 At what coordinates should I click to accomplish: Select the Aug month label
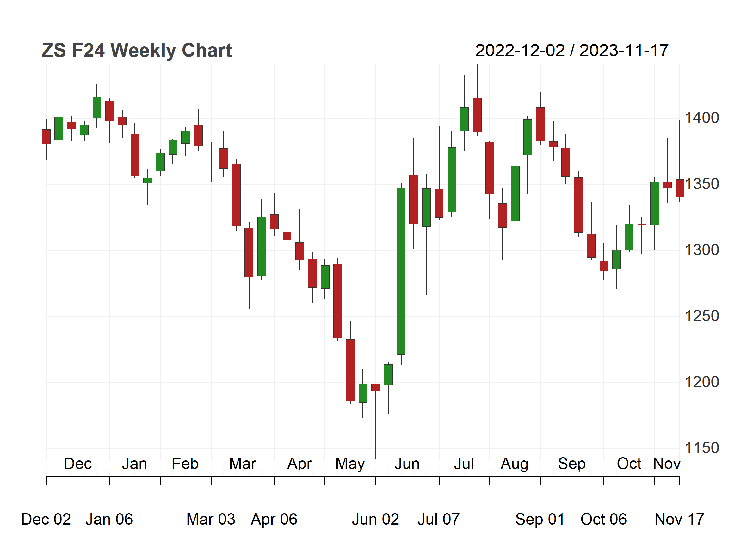514,464
